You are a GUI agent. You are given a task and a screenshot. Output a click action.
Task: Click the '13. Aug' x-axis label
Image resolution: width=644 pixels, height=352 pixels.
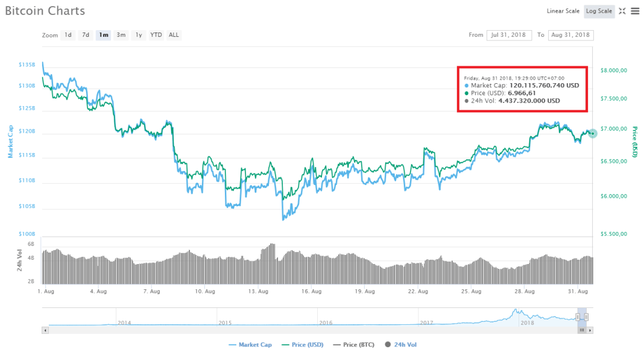pos(258,291)
